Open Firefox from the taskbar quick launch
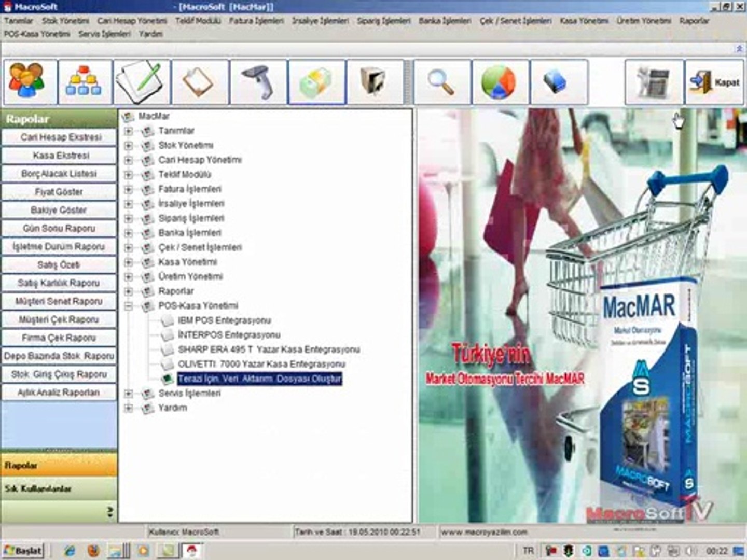The image size is (747, 560). [94, 551]
